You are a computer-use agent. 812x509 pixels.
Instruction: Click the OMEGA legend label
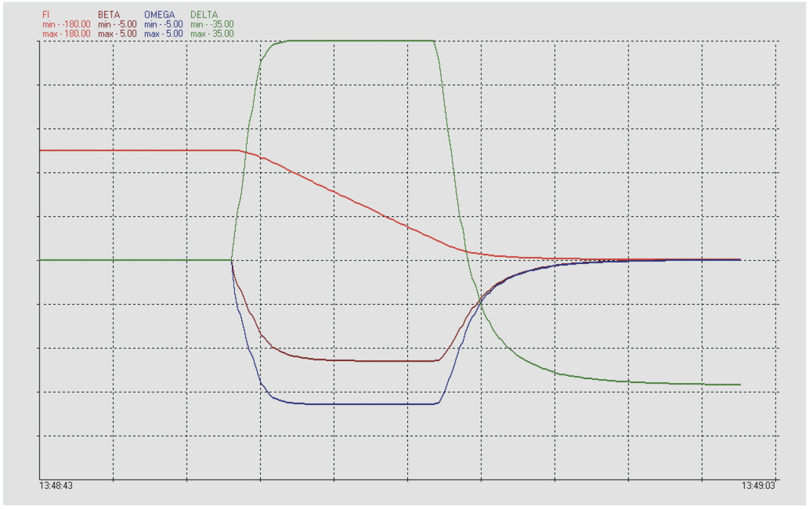coord(159,14)
